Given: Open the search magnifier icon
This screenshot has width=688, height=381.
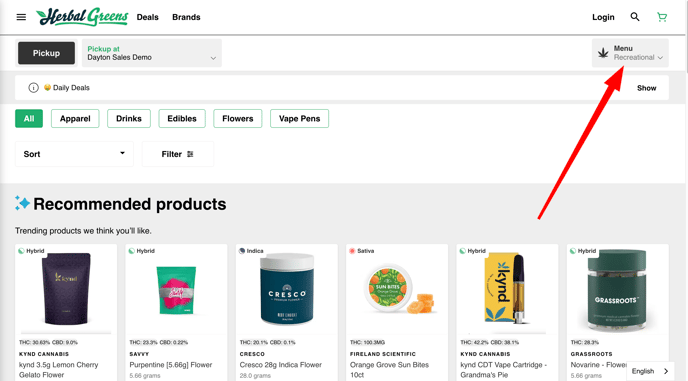Looking at the screenshot, I should point(635,17).
